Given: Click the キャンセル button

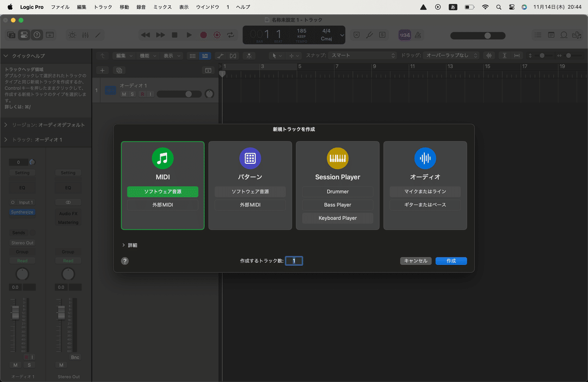Looking at the screenshot, I should pos(416,261).
